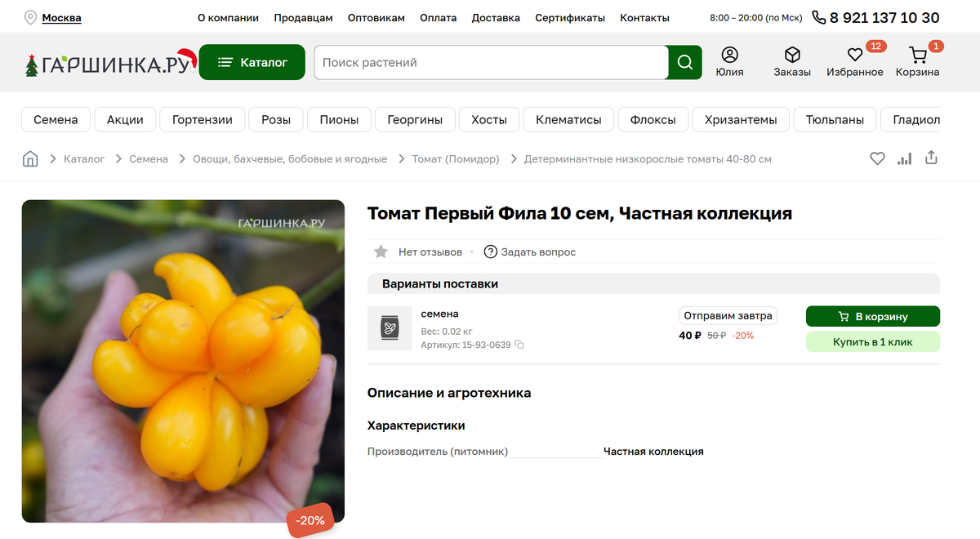Viewport: 980px width, 539px height.
Task: Click the Купить в 1 клик button
Action: [x=873, y=341]
